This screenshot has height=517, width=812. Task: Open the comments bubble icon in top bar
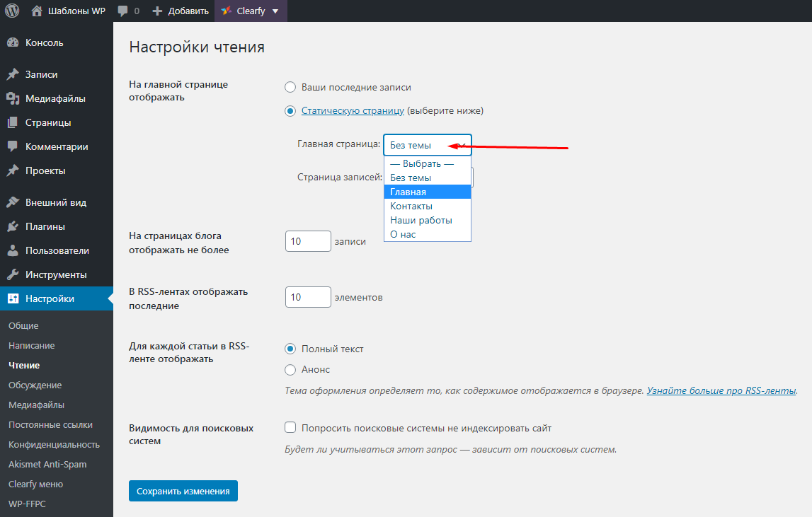[123, 11]
